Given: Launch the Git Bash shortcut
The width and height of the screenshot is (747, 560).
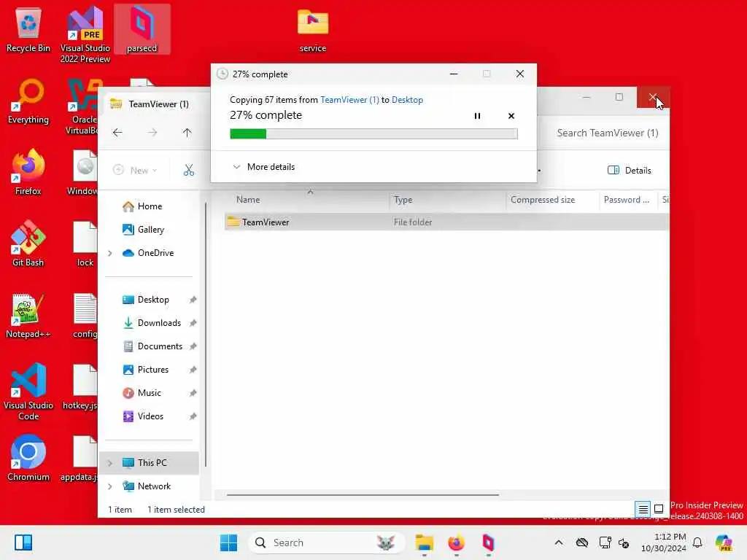Looking at the screenshot, I should (28, 244).
